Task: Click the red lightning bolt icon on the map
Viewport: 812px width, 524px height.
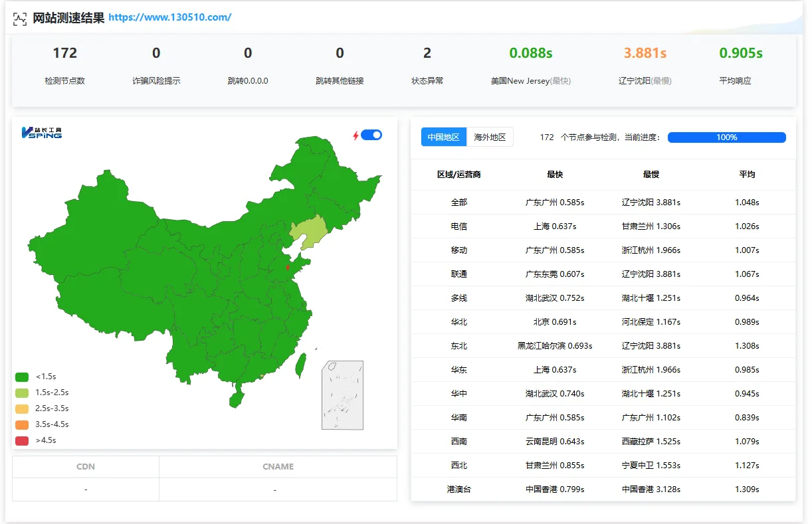Action: [x=355, y=135]
